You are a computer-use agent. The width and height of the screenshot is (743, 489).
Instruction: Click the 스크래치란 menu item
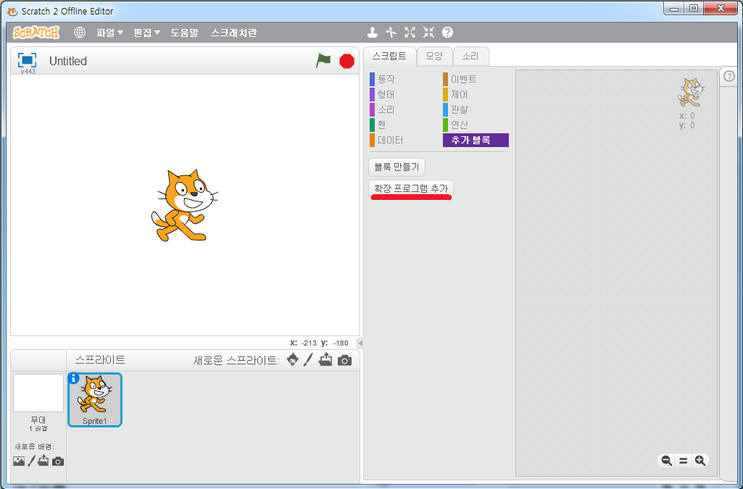[x=234, y=33]
